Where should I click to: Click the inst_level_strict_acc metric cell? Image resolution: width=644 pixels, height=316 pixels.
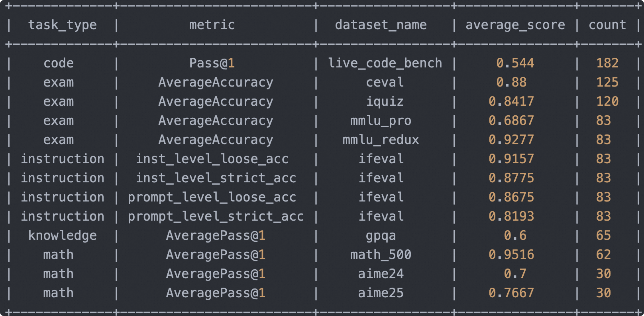click(216, 178)
